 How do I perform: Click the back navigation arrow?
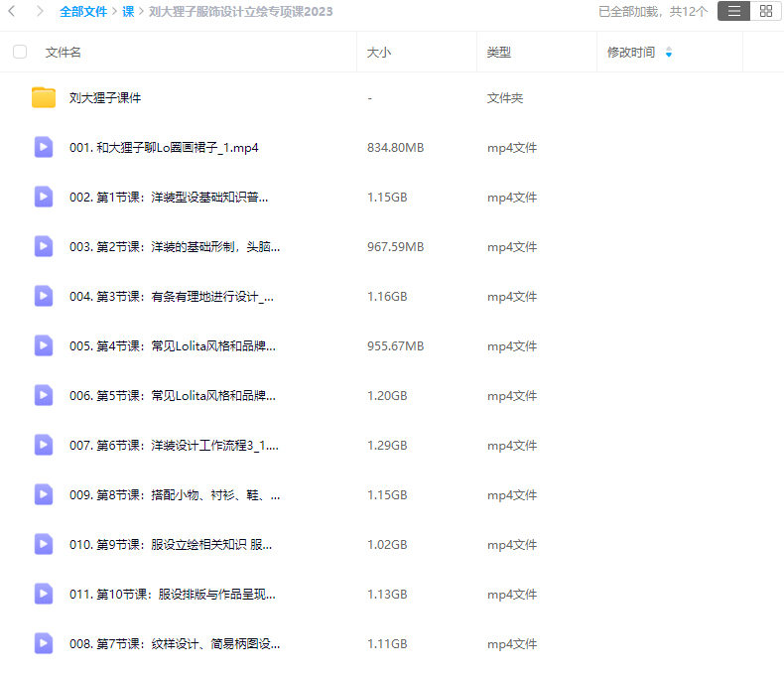(13, 12)
